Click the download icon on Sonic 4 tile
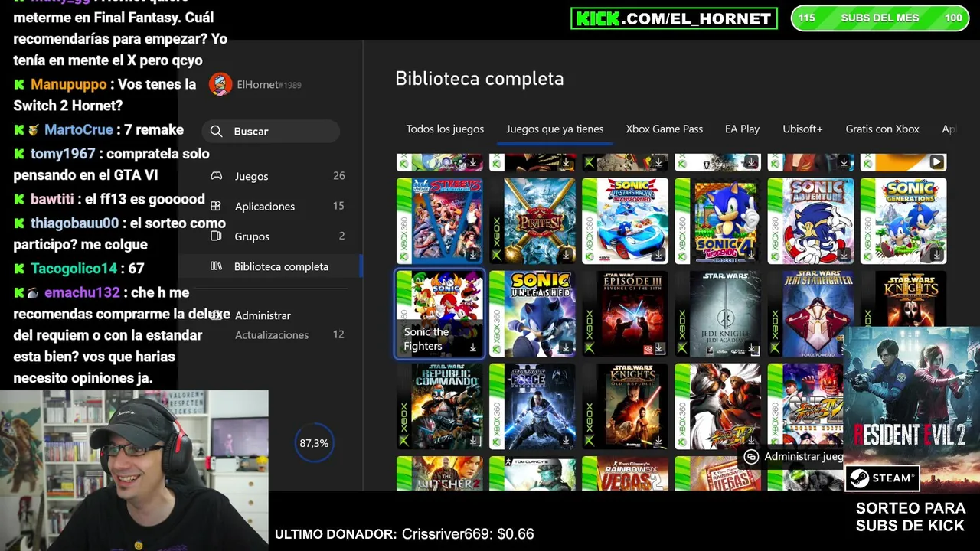The height and width of the screenshot is (551, 980). [751, 255]
